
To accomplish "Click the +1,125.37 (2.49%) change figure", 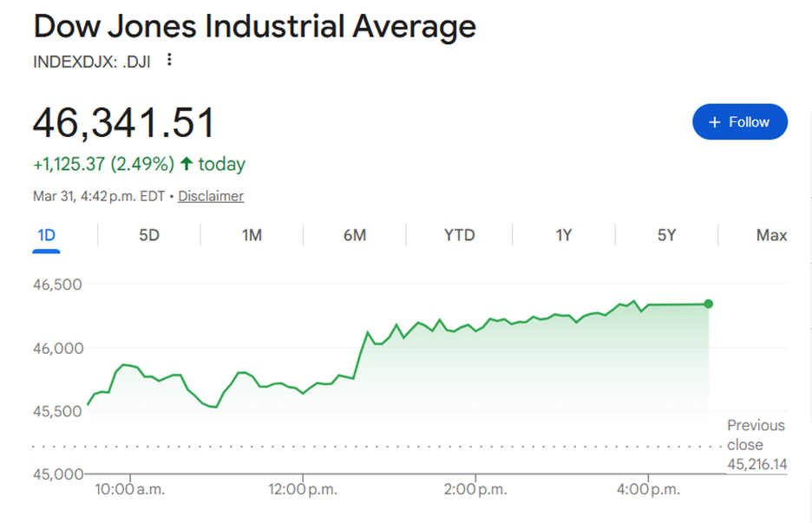I will [103, 164].
